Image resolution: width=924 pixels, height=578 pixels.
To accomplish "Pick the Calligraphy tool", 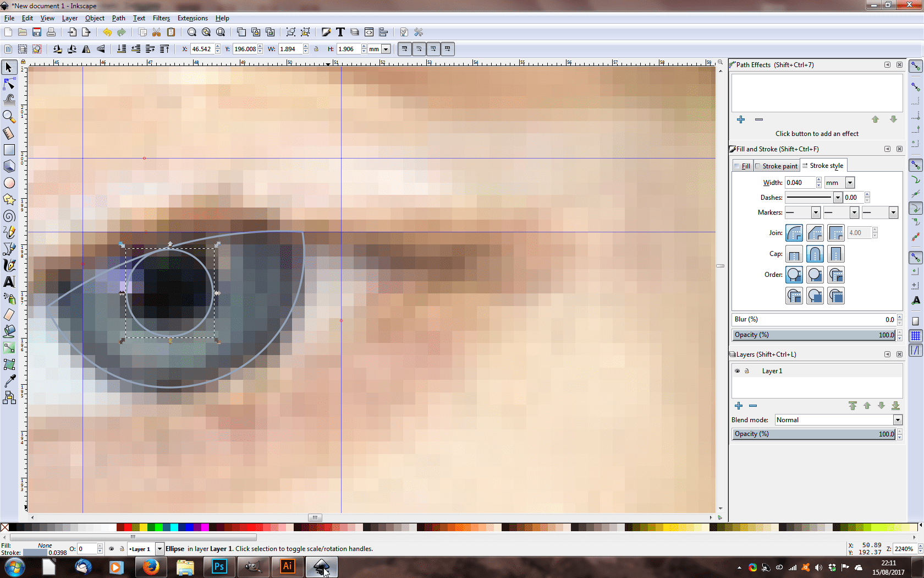I will 9,265.
